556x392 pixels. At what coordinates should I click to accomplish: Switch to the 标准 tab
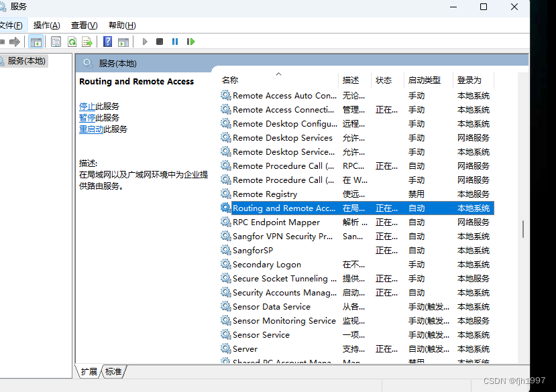tap(113, 371)
